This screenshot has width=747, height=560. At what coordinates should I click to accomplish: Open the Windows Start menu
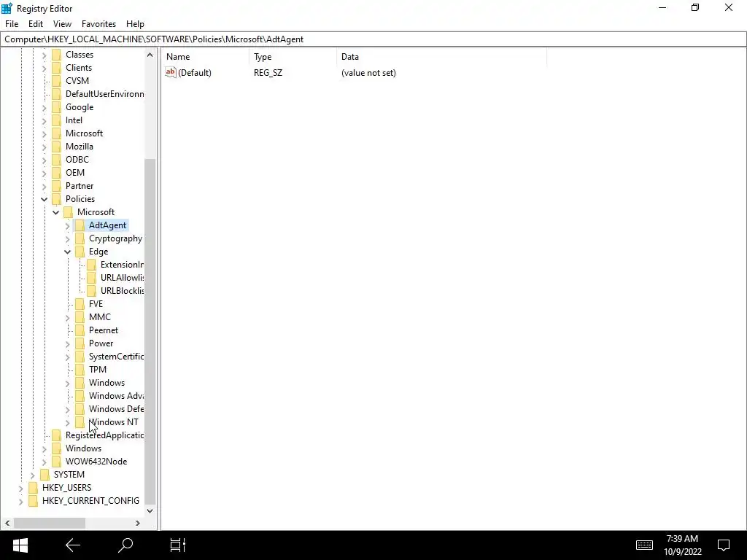[20, 545]
